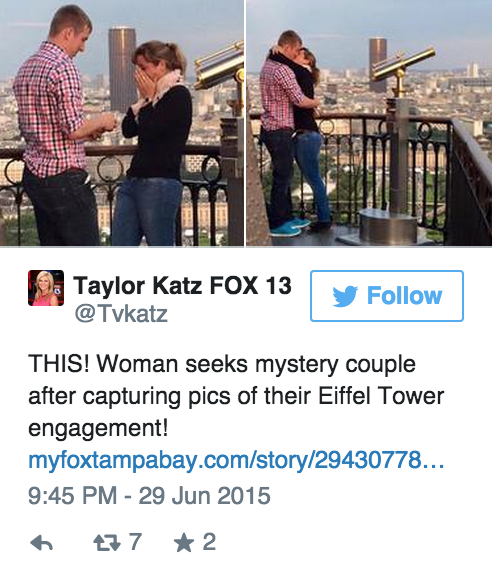Open the myfoxtampabay.com story link

(236, 460)
